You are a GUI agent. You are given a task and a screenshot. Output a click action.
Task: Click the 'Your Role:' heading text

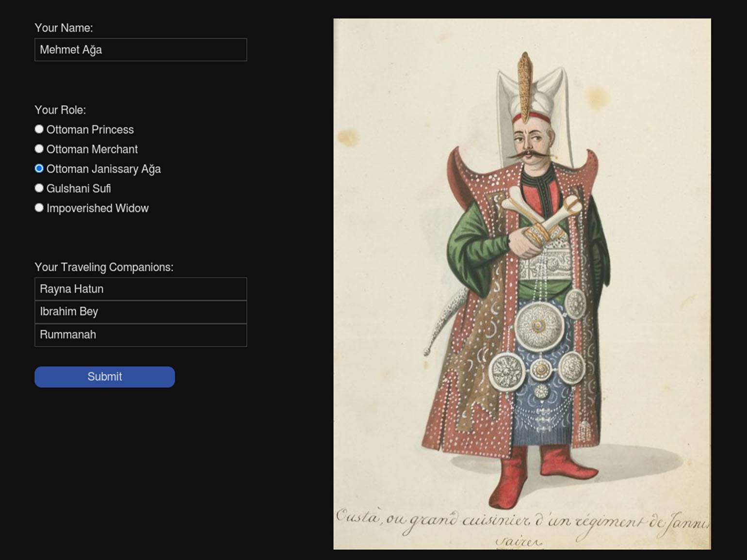[60, 110]
